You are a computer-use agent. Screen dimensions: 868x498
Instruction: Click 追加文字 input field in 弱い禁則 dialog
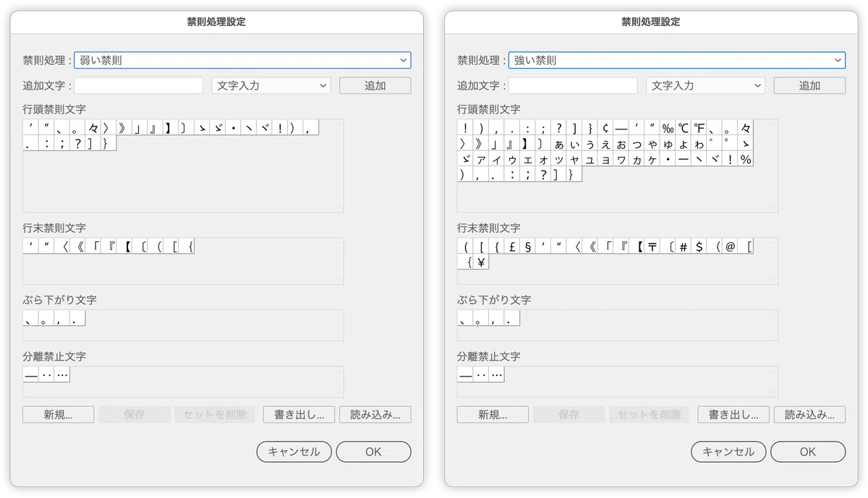click(x=139, y=85)
